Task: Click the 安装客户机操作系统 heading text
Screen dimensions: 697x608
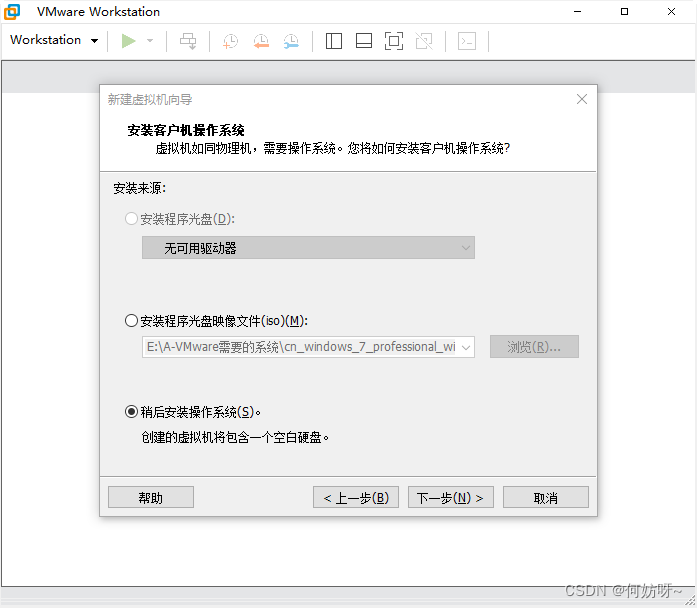Action: (186, 130)
